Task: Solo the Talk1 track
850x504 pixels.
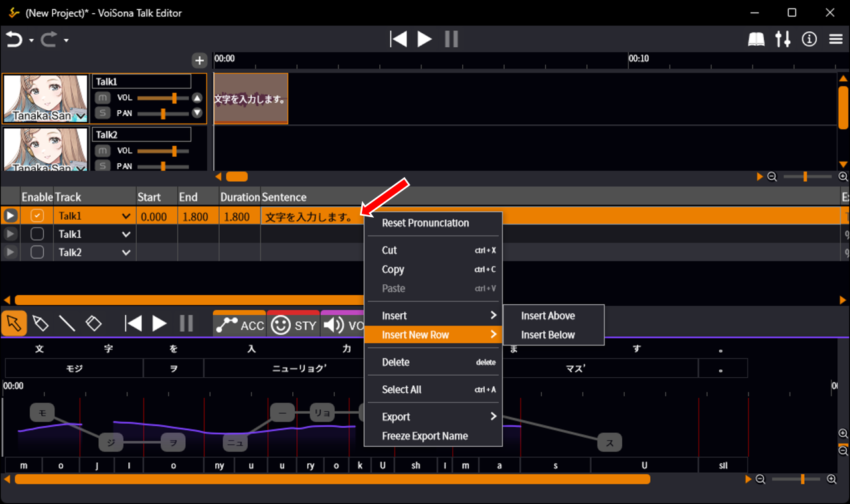Action: click(102, 113)
